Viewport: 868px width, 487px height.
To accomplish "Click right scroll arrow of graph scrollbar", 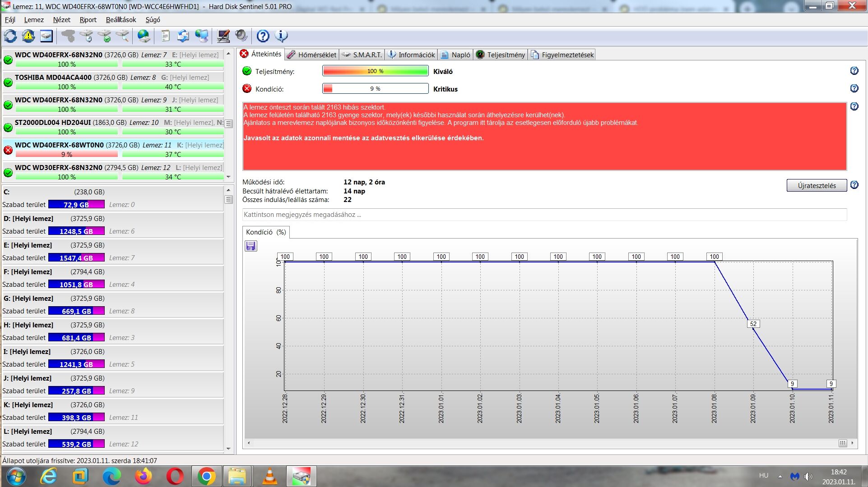I will [x=852, y=443].
